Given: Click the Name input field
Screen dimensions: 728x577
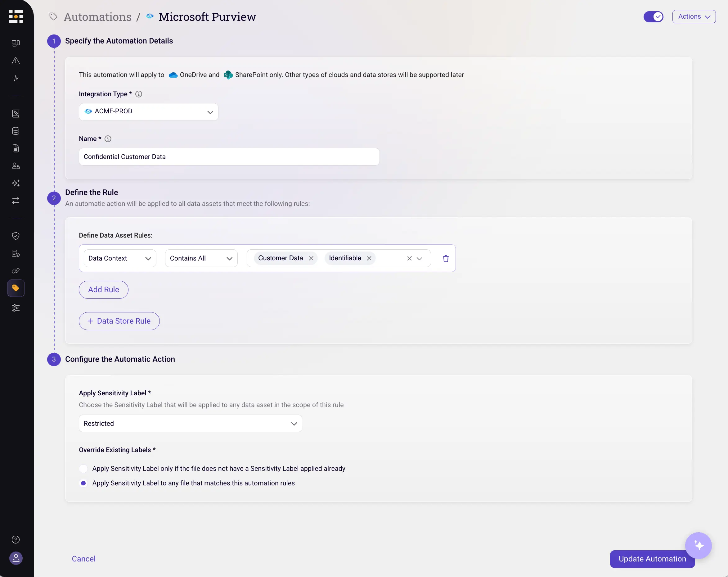Looking at the screenshot, I should 229,157.
